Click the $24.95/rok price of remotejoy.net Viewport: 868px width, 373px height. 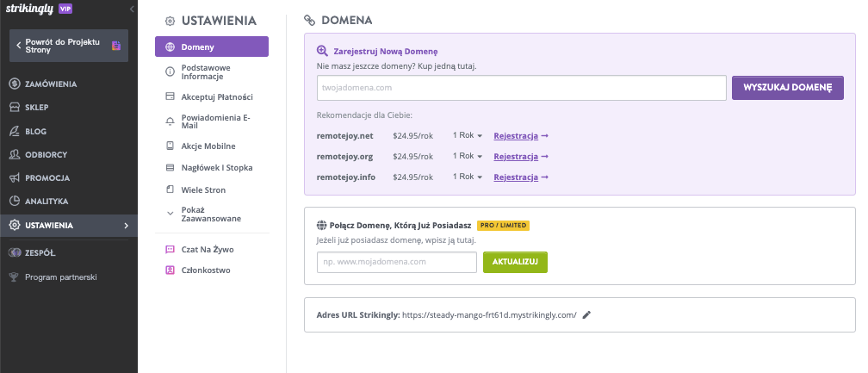(413, 135)
